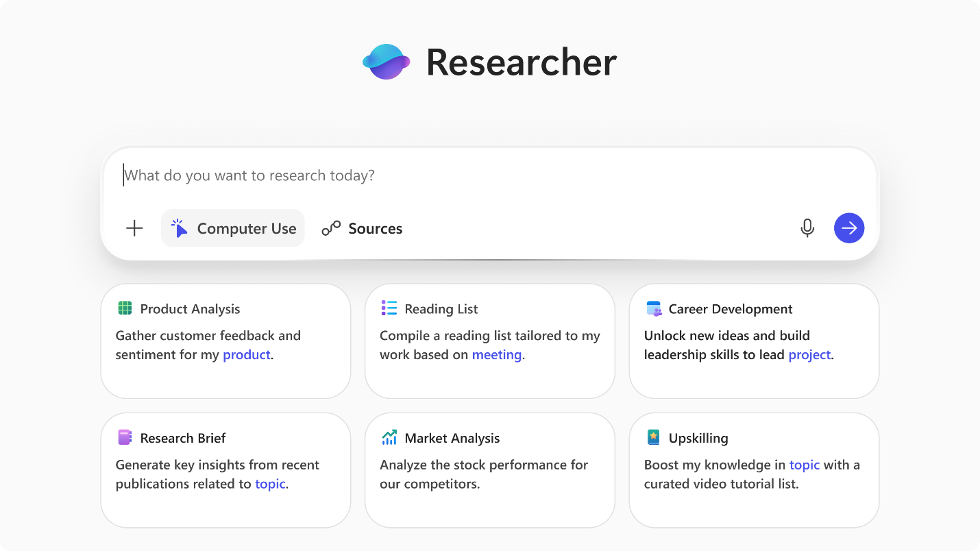This screenshot has height=551, width=980.
Task: Click the Research Brief notebook icon
Action: click(125, 437)
